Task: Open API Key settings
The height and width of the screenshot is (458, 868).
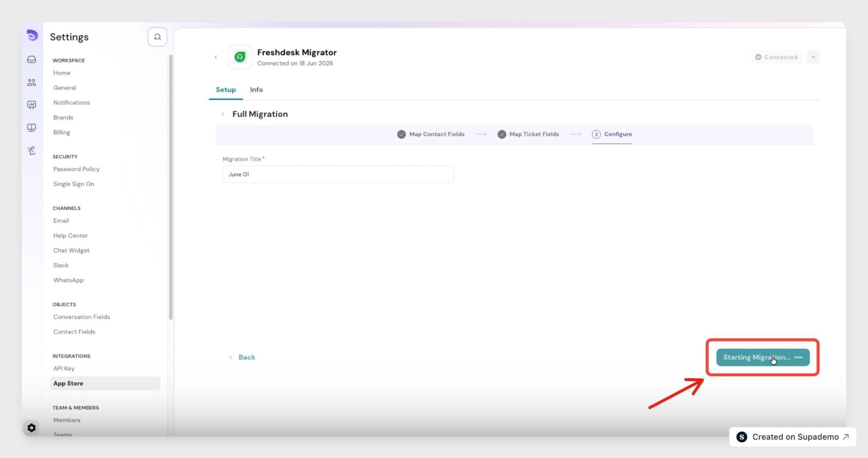Action: click(64, 369)
